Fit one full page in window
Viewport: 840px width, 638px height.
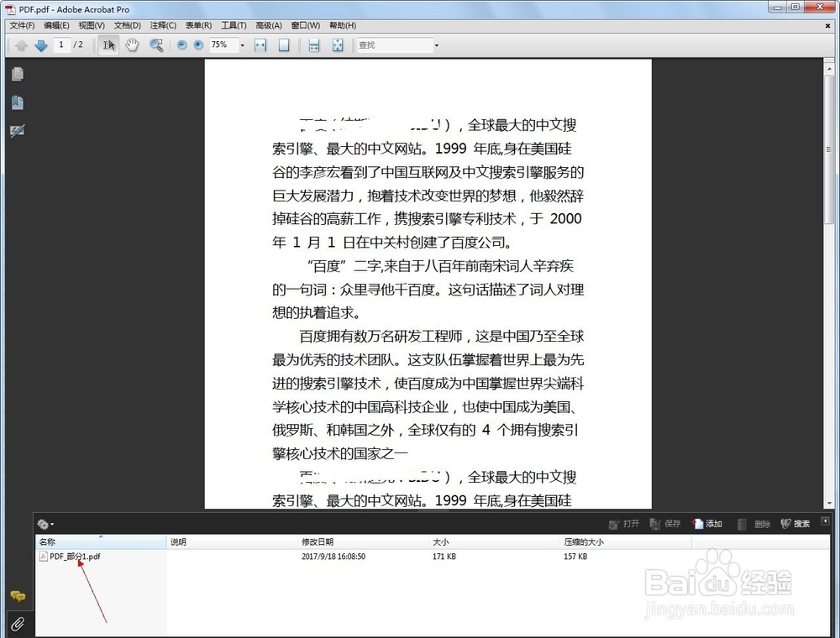(x=284, y=45)
